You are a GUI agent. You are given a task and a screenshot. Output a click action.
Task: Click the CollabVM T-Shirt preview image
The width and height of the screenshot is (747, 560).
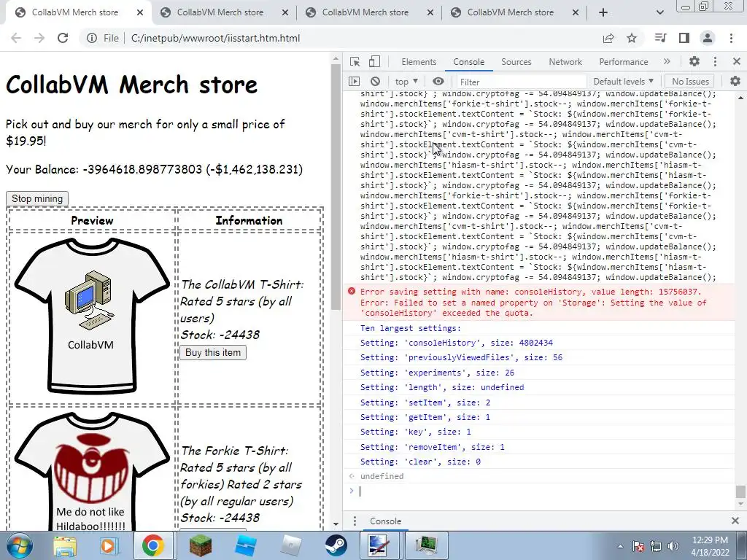pos(92,316)
